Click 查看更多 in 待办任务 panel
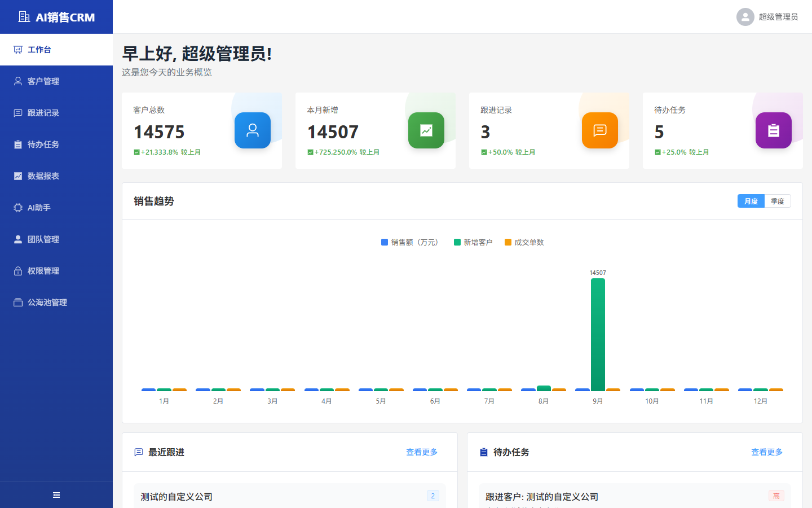This screenshot has width=812, height=508. (767, 452)
